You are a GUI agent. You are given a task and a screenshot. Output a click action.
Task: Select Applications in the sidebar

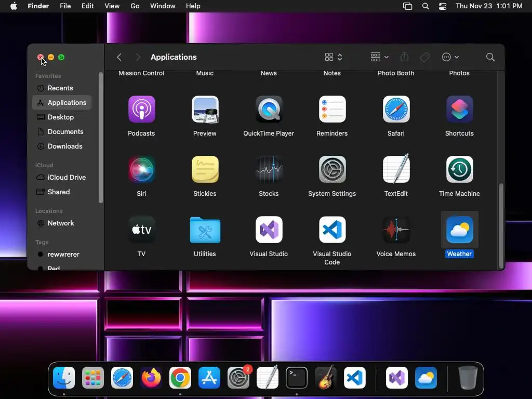62,102
